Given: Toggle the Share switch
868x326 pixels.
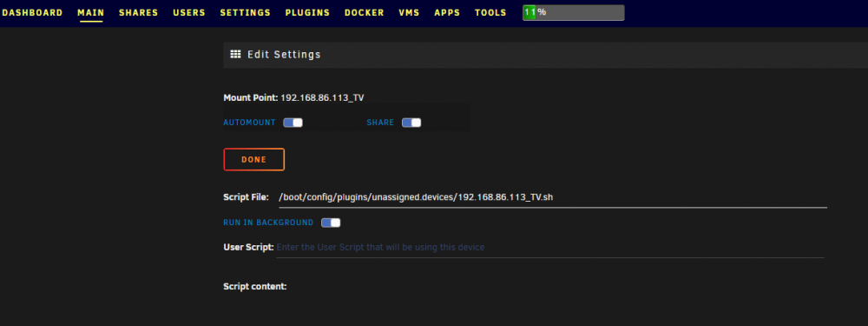Looking at the screenshot, I should [411, 123].
